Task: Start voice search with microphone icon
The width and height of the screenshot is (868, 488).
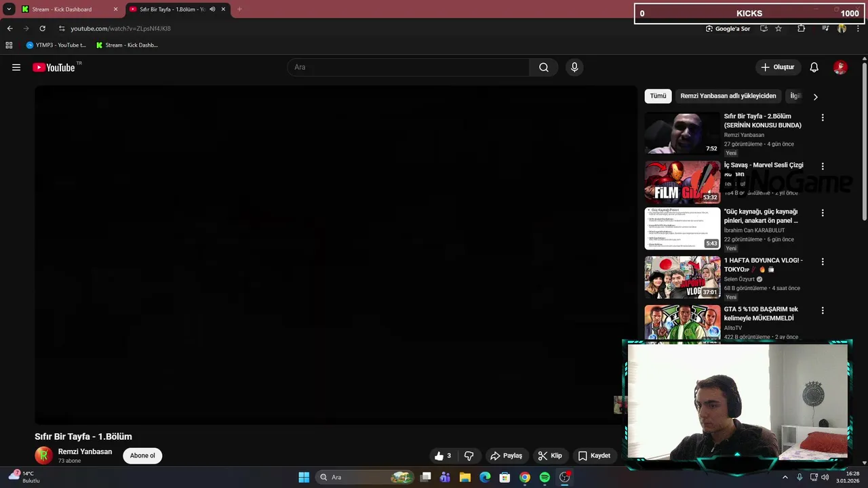Action: click(x=574, y=67)
